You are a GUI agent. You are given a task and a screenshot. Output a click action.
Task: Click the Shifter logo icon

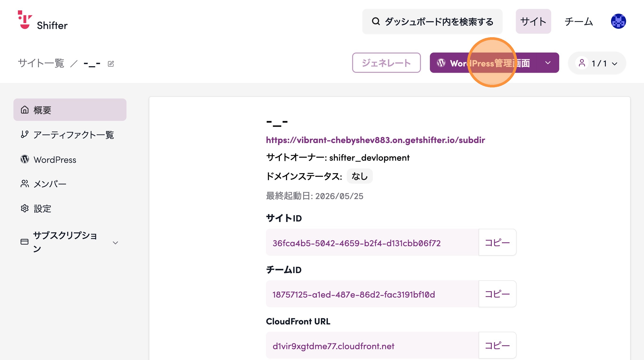tap(25, 20)
